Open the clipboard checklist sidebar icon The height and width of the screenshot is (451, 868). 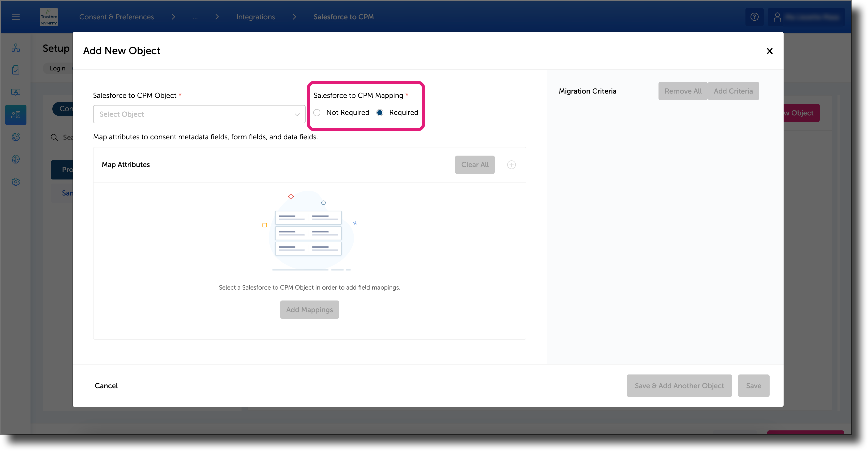pyautogui.click(x=16, y=70)
